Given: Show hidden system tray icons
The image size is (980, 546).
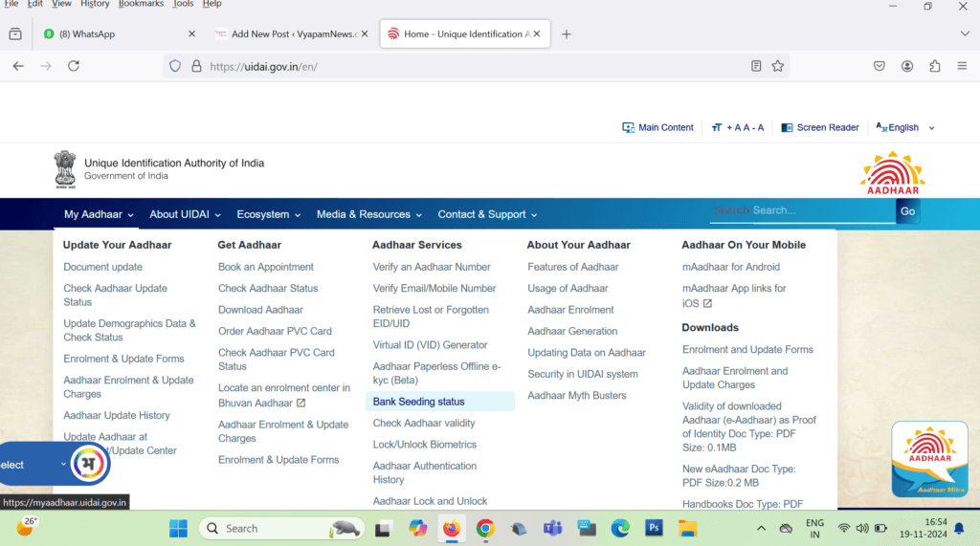Looking at the screenshot, I should (x=761, y=529).
